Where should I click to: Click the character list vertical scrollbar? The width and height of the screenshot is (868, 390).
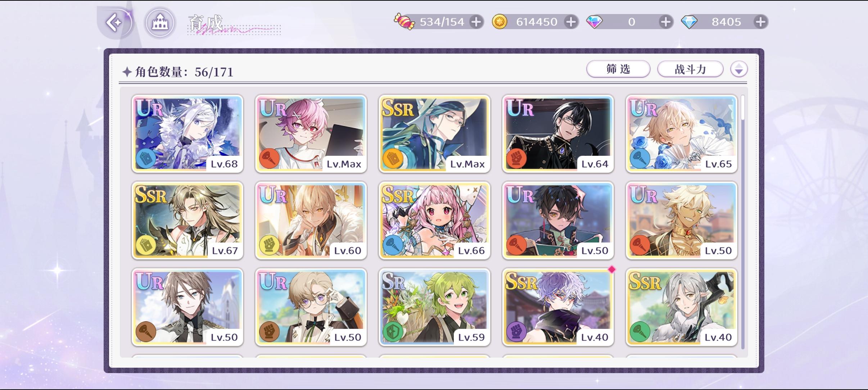pos(743,222)
